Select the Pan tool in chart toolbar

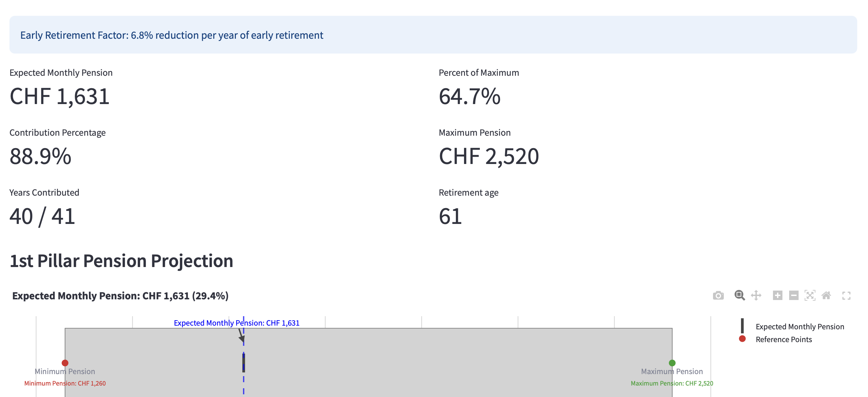pos(756,296)
